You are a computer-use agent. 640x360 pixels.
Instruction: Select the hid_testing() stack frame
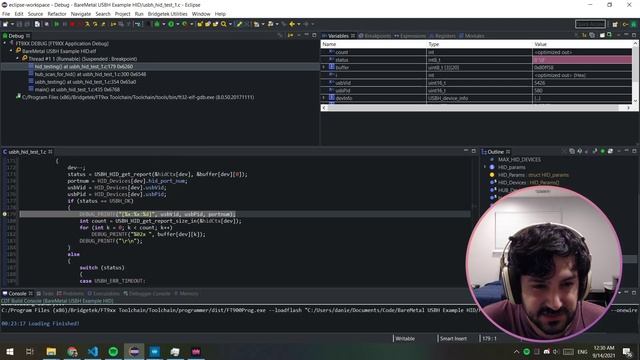(84, 67)
